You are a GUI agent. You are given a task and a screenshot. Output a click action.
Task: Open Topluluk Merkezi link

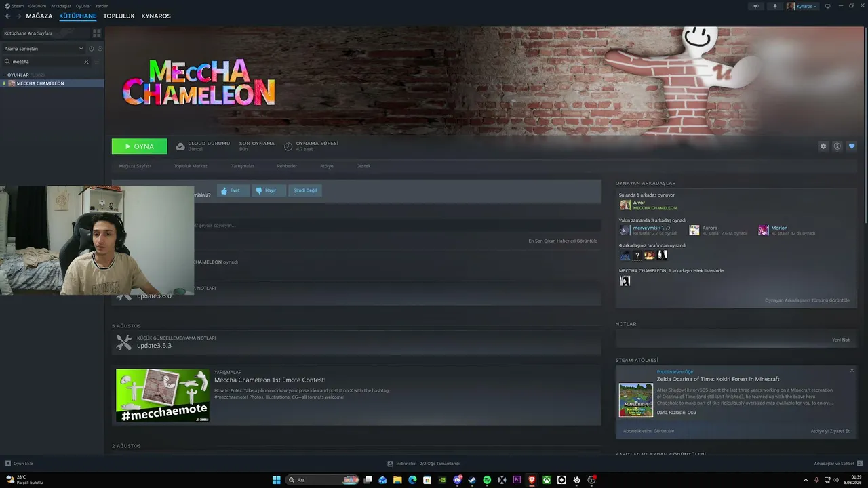coord(191,166)
